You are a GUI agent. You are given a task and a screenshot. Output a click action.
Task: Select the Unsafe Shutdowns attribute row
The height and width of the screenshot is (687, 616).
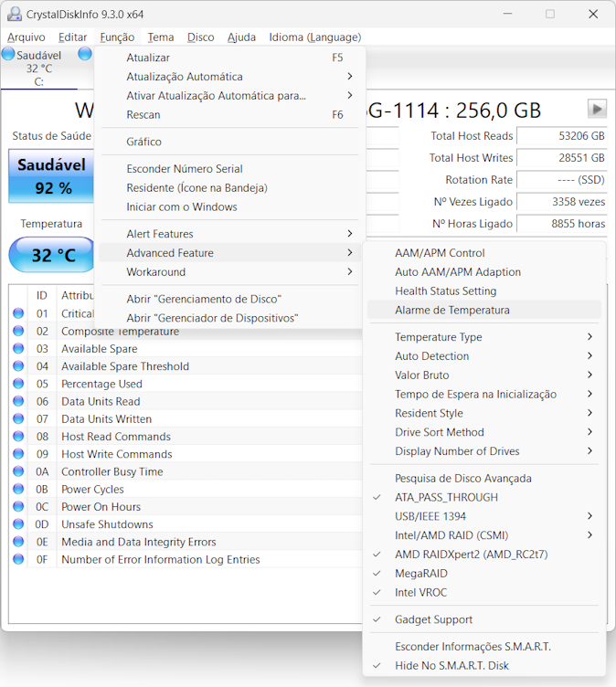coord(107,524)
